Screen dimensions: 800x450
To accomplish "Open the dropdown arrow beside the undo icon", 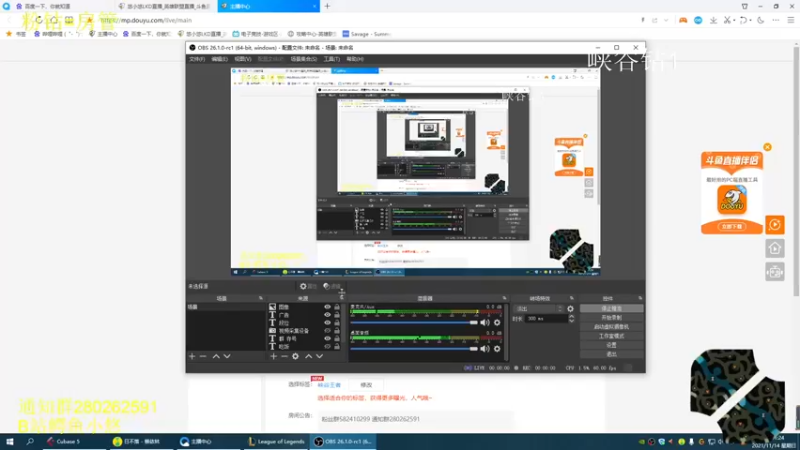I will (x=751, y=20).
